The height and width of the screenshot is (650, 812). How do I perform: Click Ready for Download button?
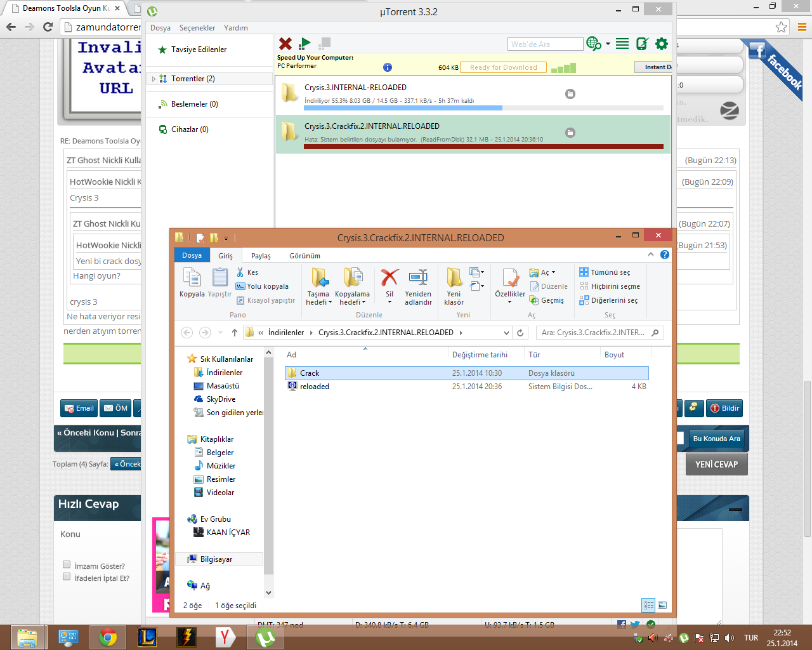pyautogui.click(x=504, y=67)
